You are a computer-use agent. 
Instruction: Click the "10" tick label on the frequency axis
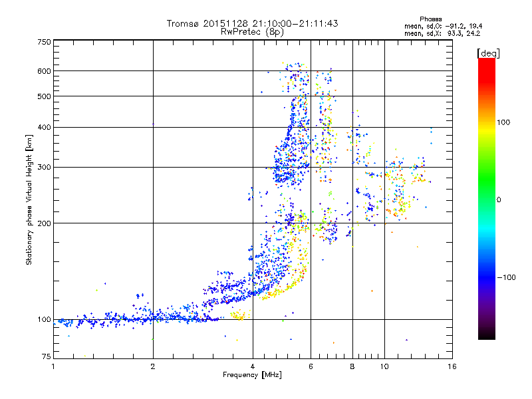tap(384, 366)
